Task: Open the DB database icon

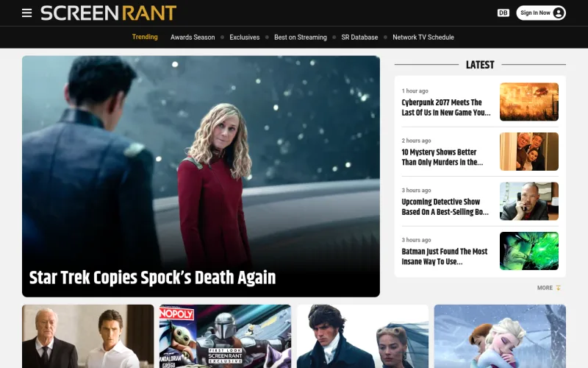Action: [x=503, y=13]
